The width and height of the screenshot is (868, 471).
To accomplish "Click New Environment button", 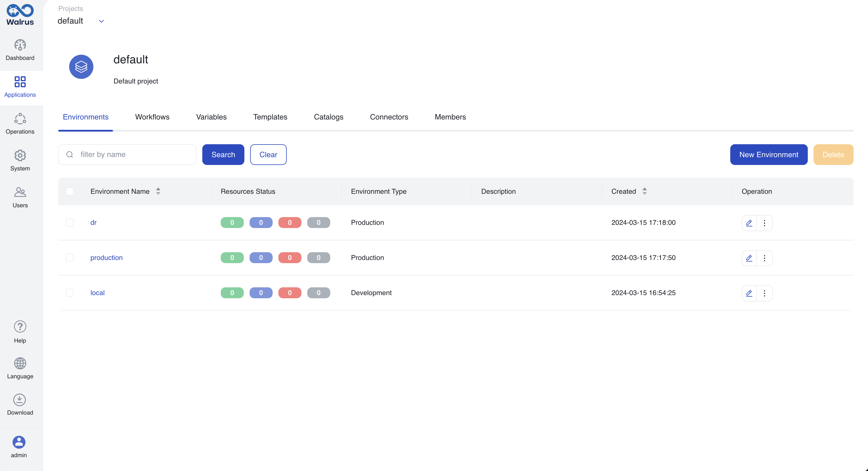I will 768,154.
